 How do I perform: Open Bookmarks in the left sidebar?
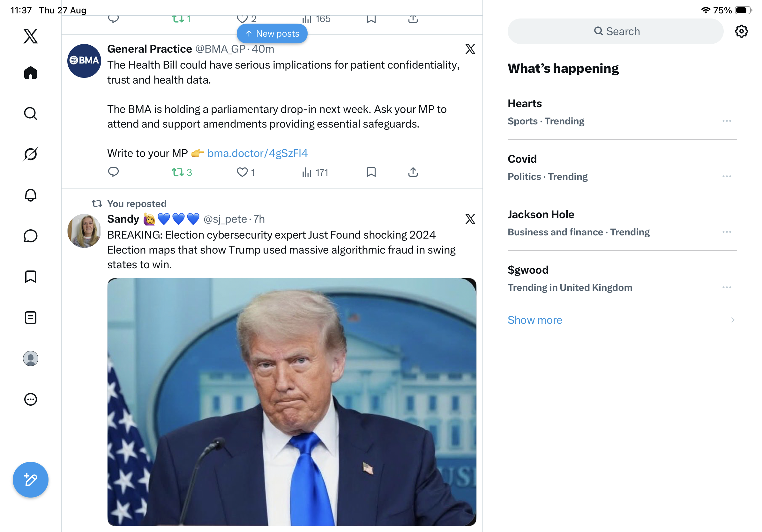click(31, 277)
